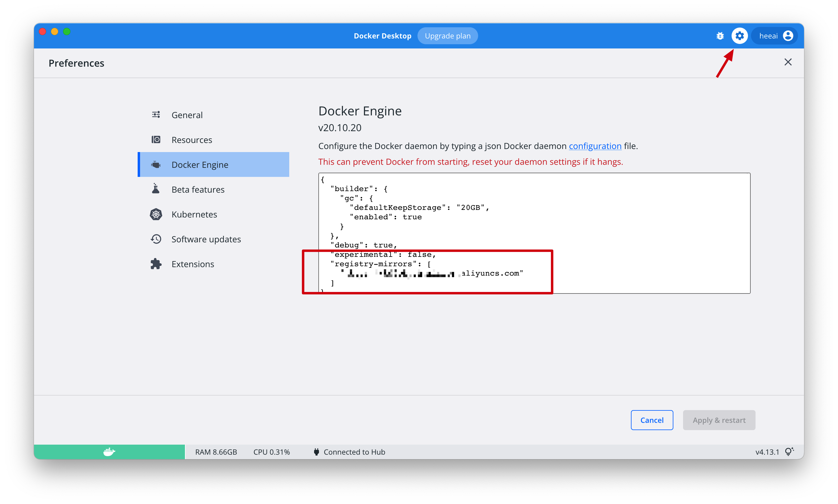Select the Docker Engine section
Viewport: 838px width, 504px height.
click(x=213, y=165)
